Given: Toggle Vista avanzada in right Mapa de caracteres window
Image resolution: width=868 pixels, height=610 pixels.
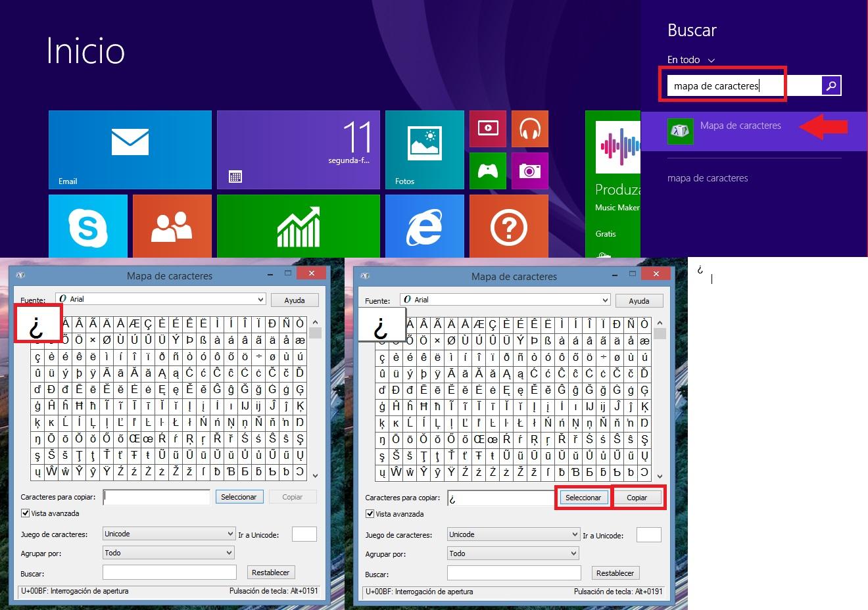Looking at the screenshot, I should pos(370,514).
